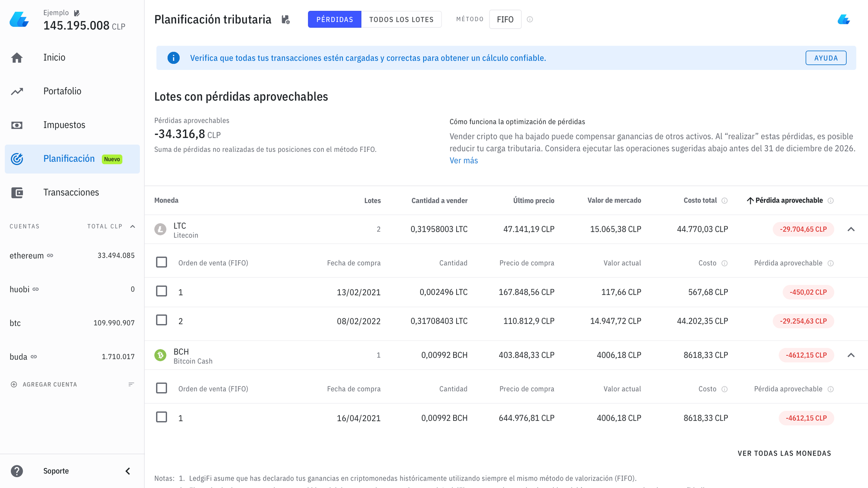The height and width of the screenshot is (488, 868).
Task: Click the settings icon beside Planificación tributaria
Action: 286,20
